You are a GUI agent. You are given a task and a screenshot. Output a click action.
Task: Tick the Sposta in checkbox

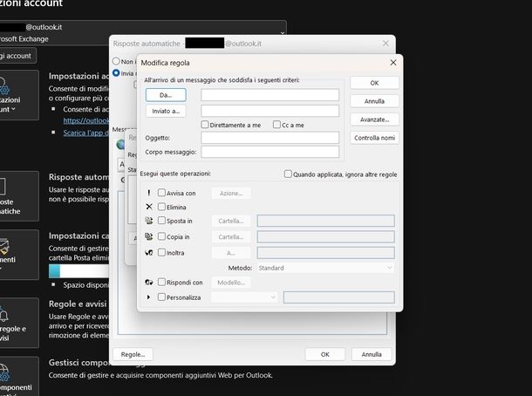click(161, 221)
